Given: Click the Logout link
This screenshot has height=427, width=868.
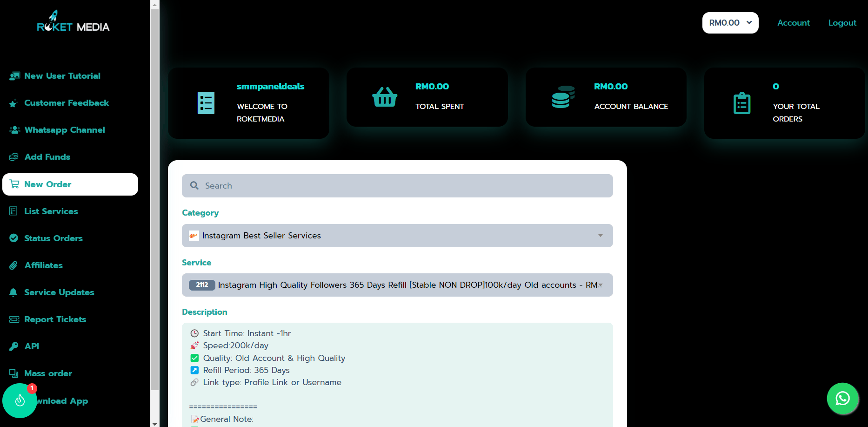Looking at the screenshot, I should click(x=842, y=23).
